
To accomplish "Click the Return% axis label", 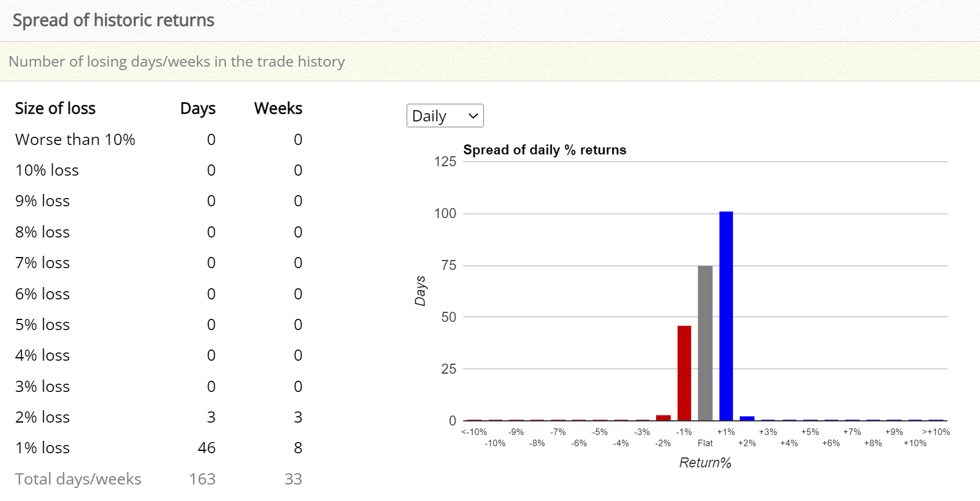I will point(705,463).
